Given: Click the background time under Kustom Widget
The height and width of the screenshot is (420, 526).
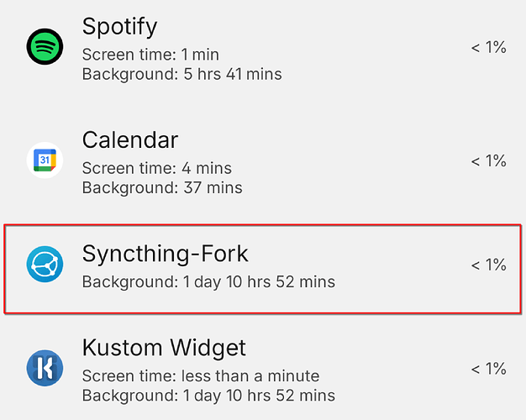Looking at the screenshot, I should [x=208, y=395].
